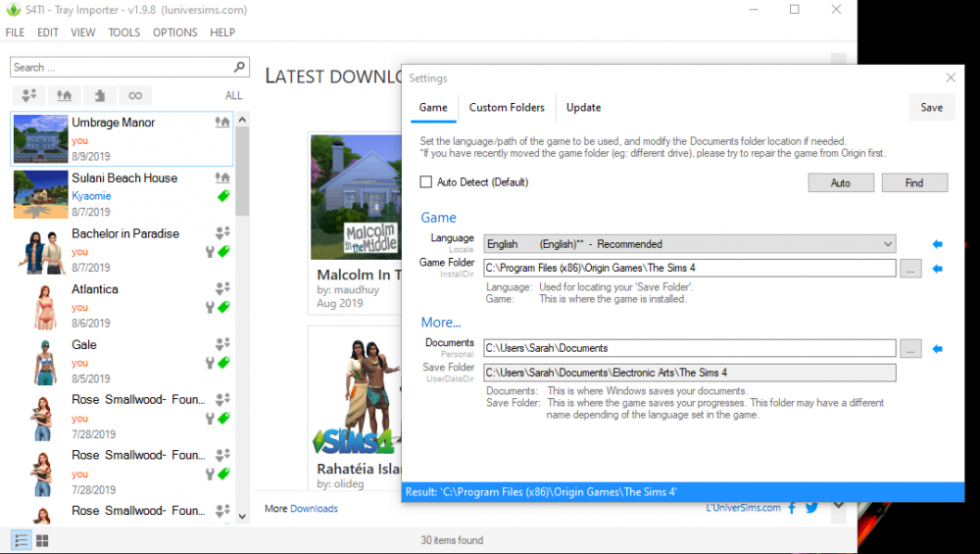
Task: Open the VIEW menu
Action: click(x=83, y=32)
